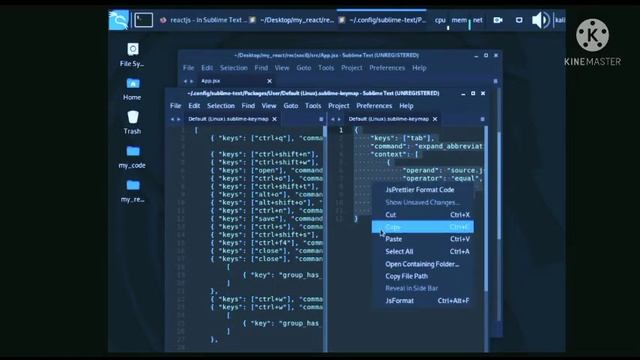The height and width of the screenshot is (360, 640).
Task: Choose Copy in the context menu
Action: (423, 227)
